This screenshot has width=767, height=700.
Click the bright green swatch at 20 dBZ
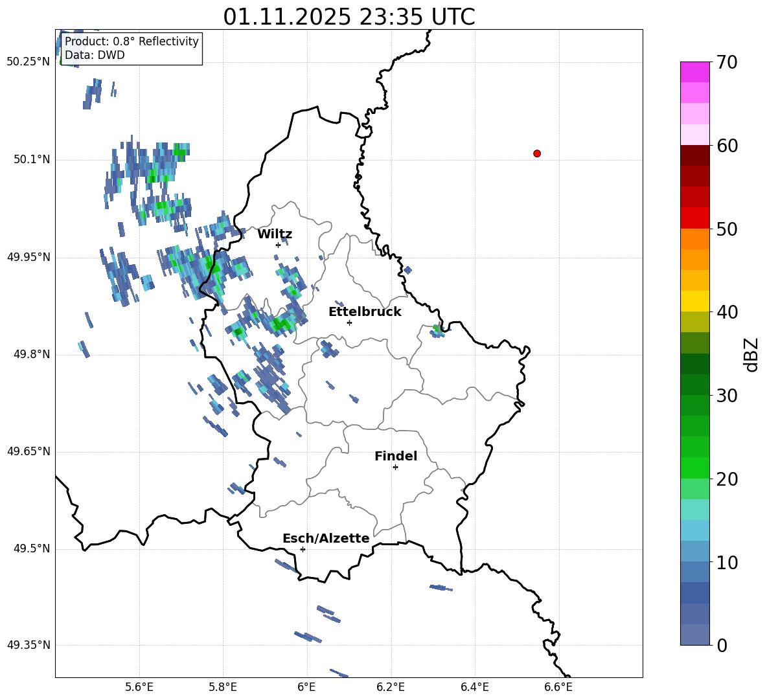tap(694, 468)
